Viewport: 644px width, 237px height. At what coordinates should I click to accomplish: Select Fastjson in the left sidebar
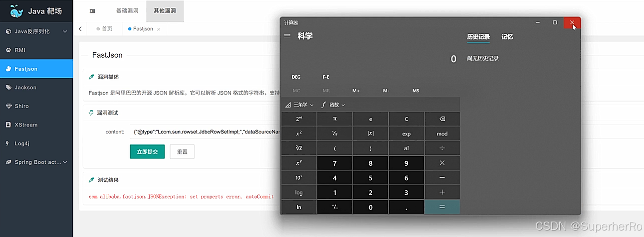36,69
